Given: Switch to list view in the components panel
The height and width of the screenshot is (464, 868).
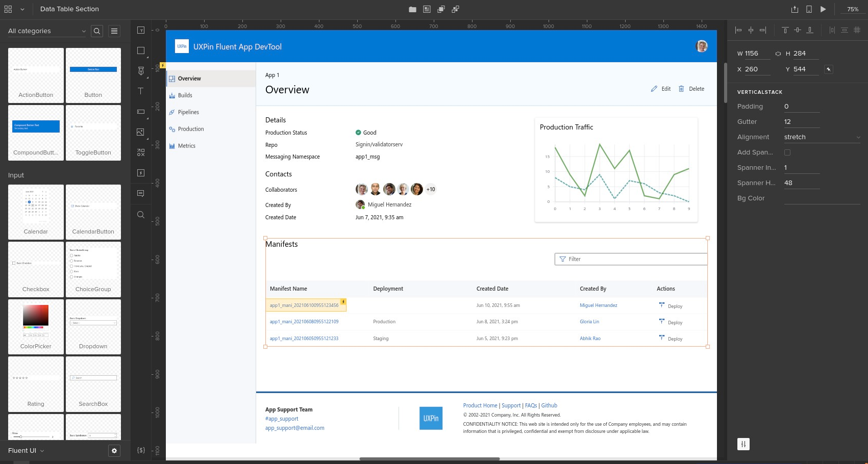Looking at the screenshot, I should [114, 31].
